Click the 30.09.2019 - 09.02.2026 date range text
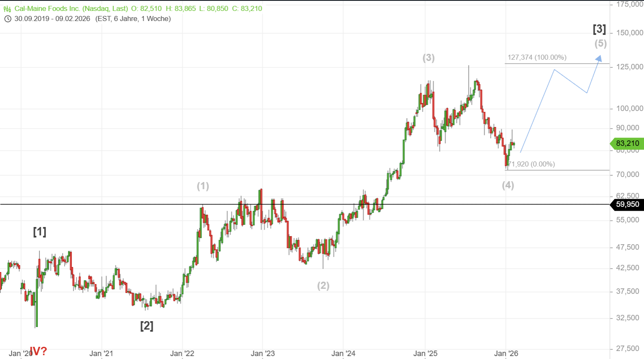 (x=52, y=19)
